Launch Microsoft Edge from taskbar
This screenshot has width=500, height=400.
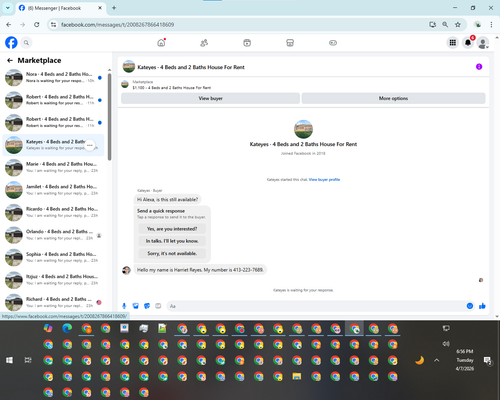(67, 328)
